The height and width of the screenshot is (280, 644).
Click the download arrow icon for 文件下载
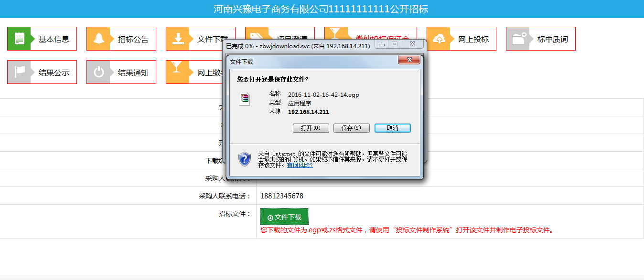178,39
